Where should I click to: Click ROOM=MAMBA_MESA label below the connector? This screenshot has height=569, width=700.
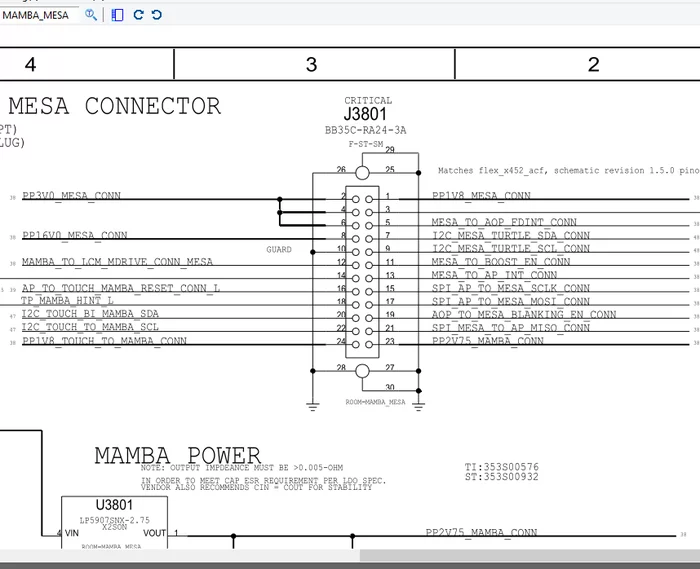coord(375,402)
